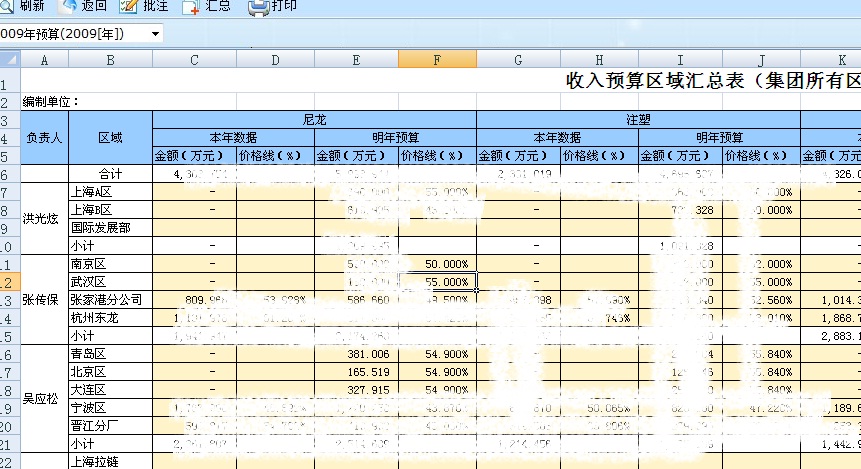
Task: Click the 注塑 group header
Action: 638,120
